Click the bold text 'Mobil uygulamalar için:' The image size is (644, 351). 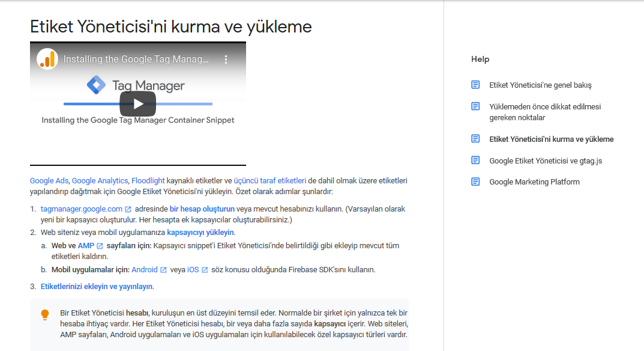point(91,269)
